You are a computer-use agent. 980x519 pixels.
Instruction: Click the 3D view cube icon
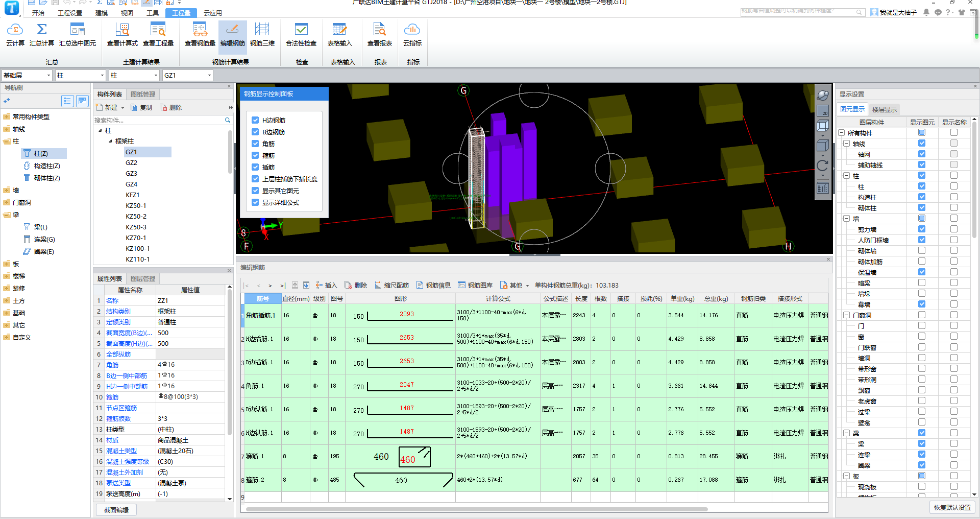click(822, 126)
